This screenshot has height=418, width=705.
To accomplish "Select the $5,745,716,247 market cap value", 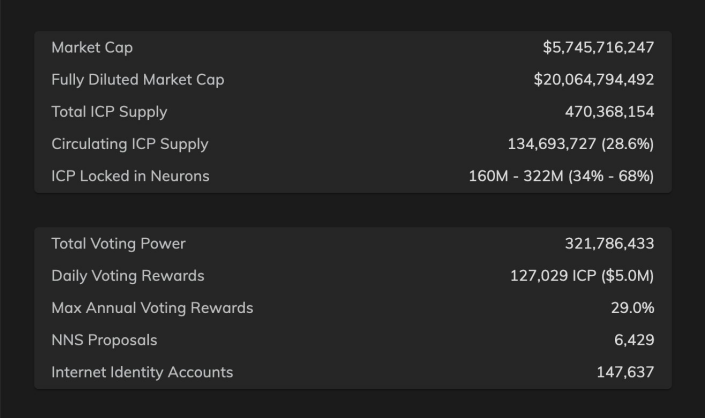I will pos(598,48).
